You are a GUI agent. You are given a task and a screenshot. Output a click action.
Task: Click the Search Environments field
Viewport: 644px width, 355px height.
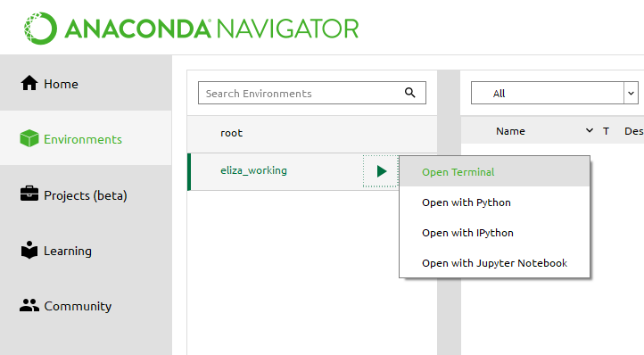click(x=311, y=93)
